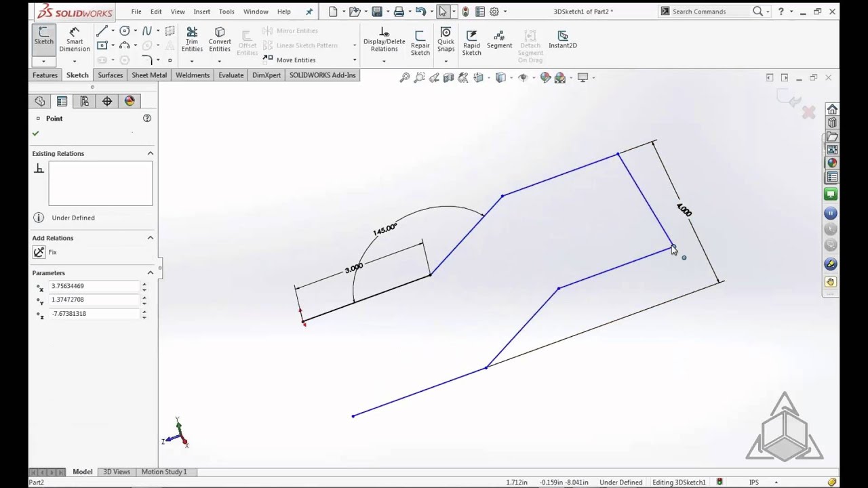
Task: Accept the point with green checkmark
Action: 36,134
